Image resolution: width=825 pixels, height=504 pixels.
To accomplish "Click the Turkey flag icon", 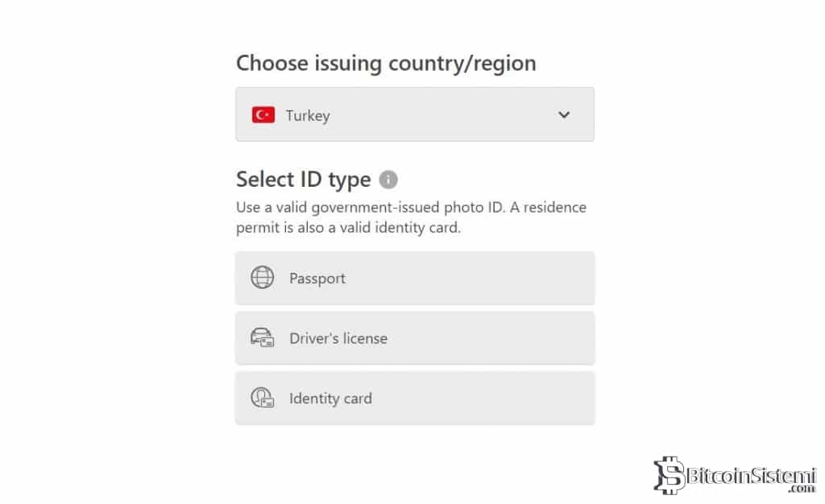I will (263, 115).
